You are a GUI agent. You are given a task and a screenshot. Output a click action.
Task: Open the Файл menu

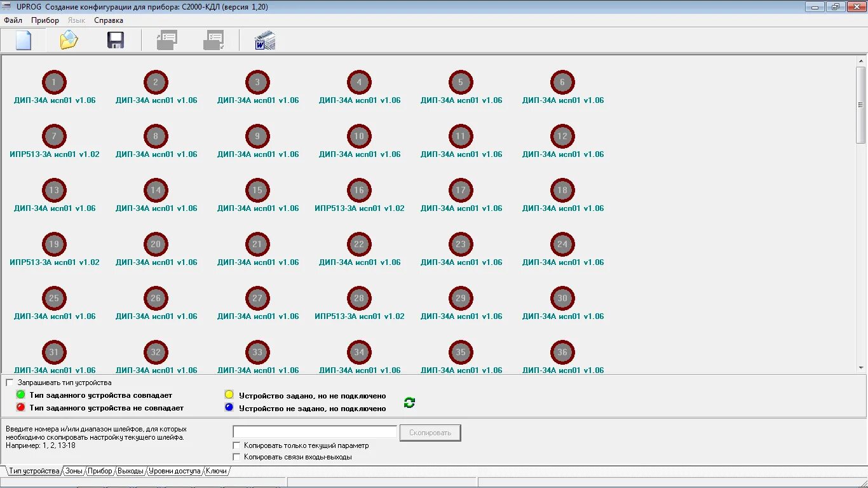[13, 20]
